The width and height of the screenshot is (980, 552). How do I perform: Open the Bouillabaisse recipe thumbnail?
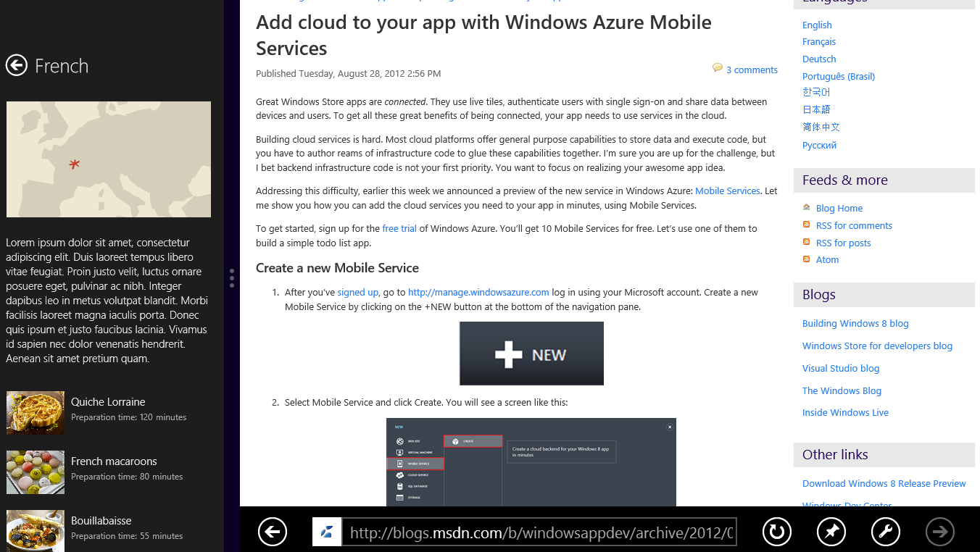(36, 531)
